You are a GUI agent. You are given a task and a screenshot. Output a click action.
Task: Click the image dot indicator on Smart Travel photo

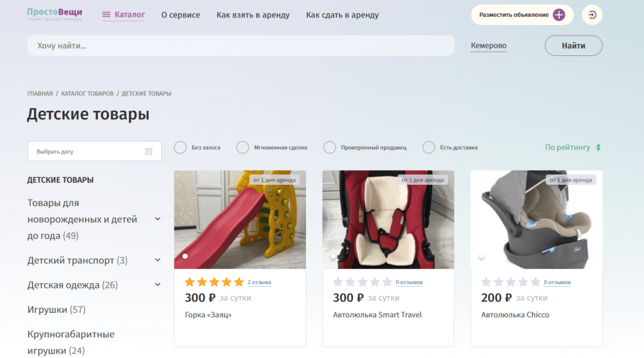[333, 256]
